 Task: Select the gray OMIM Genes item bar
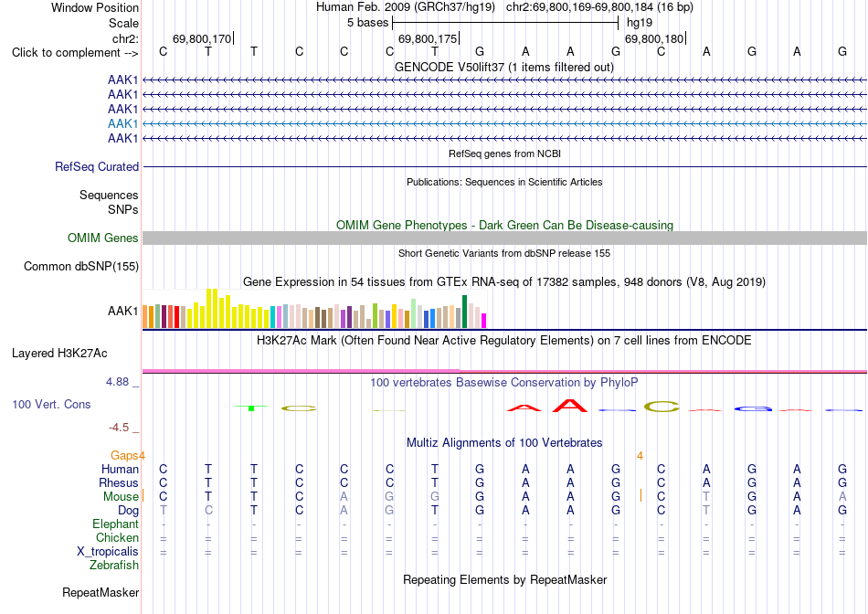[505, 238]
